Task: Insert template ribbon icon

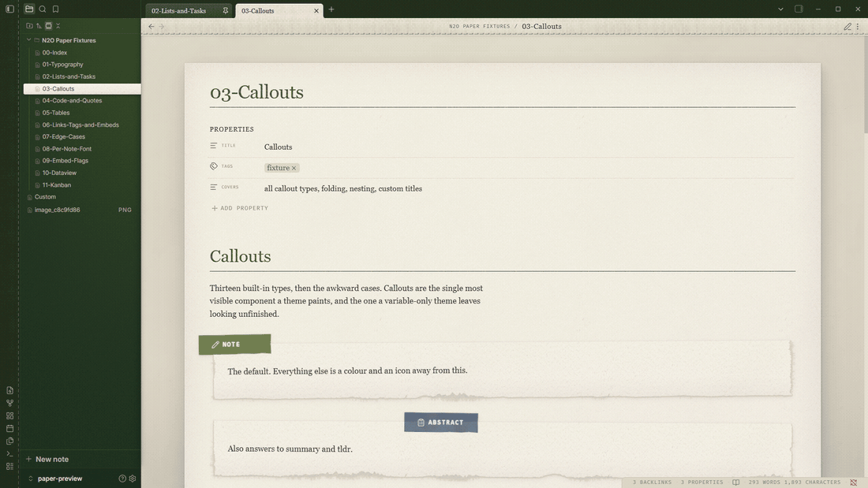Action: point(9,441)
